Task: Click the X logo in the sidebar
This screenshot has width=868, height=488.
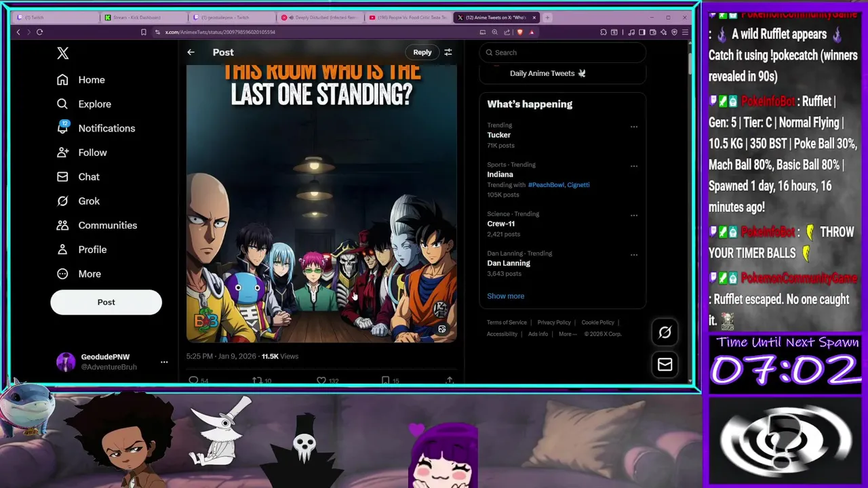Action: [x=62, y=54]
